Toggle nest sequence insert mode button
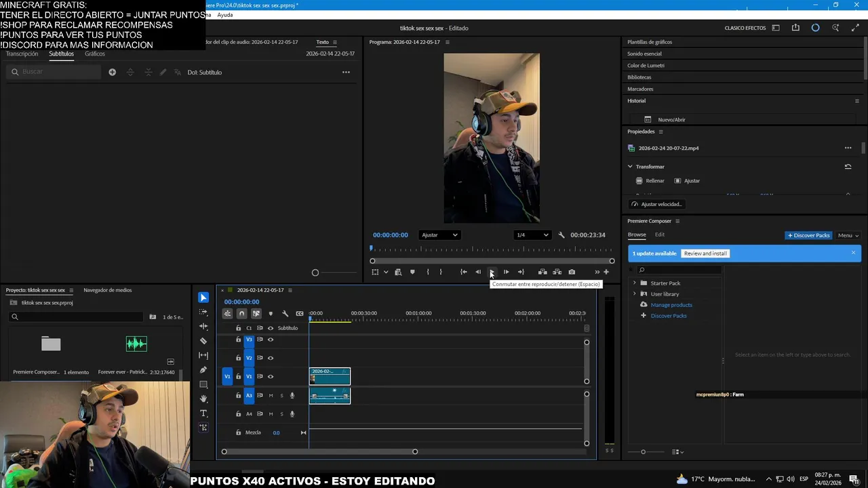The height and width of the screenshot is (488, 868). (227, 313)
